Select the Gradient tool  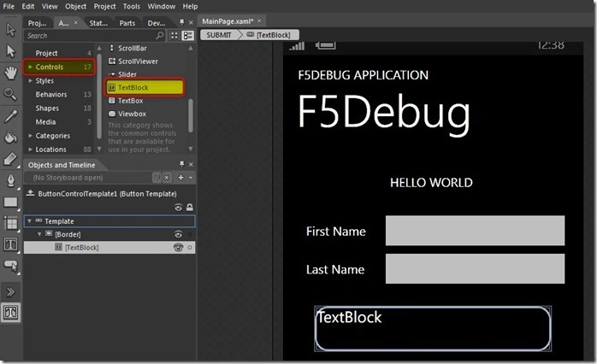pyautogui.click(x=10, y=160)
